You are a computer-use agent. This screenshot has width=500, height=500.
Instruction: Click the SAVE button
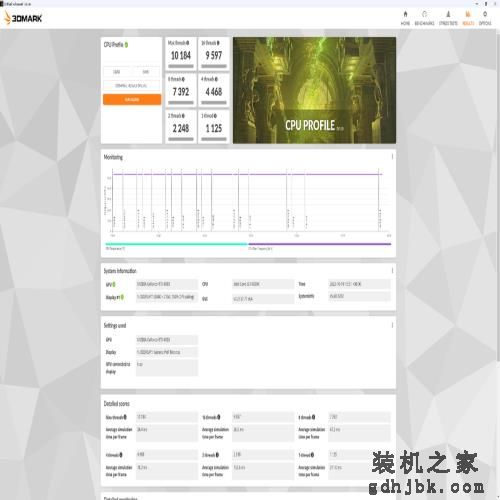[146, 72]
